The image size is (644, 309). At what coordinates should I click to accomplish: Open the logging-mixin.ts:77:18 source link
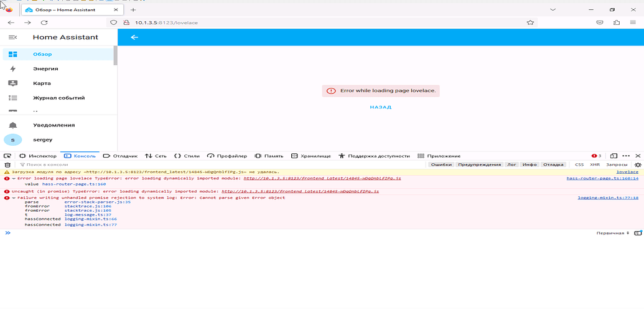(608, 198)
